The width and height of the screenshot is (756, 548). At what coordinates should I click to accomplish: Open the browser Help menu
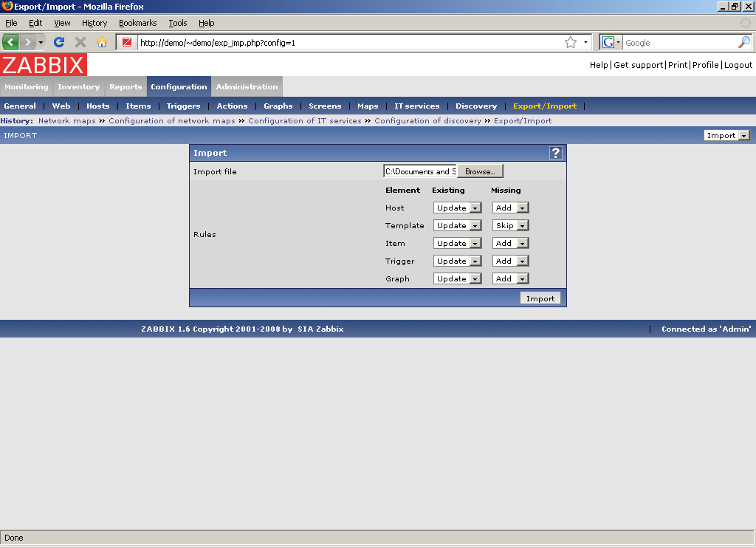tap(207, 23)
